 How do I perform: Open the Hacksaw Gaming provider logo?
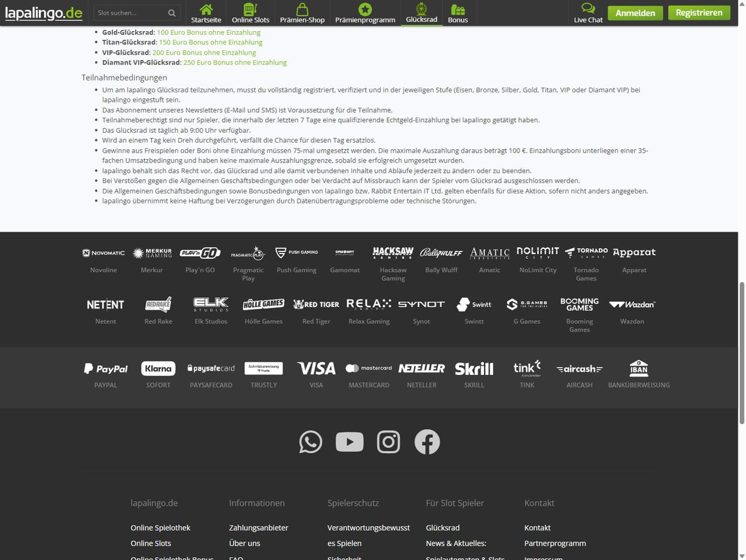pyautogui.click(x=393, y=253)
